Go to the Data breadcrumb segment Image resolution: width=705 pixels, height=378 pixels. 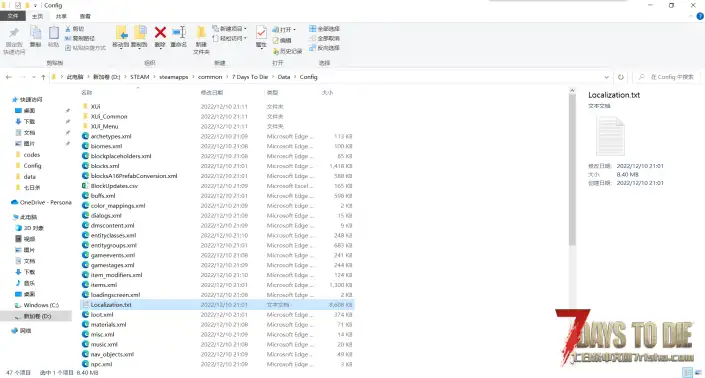284,77
